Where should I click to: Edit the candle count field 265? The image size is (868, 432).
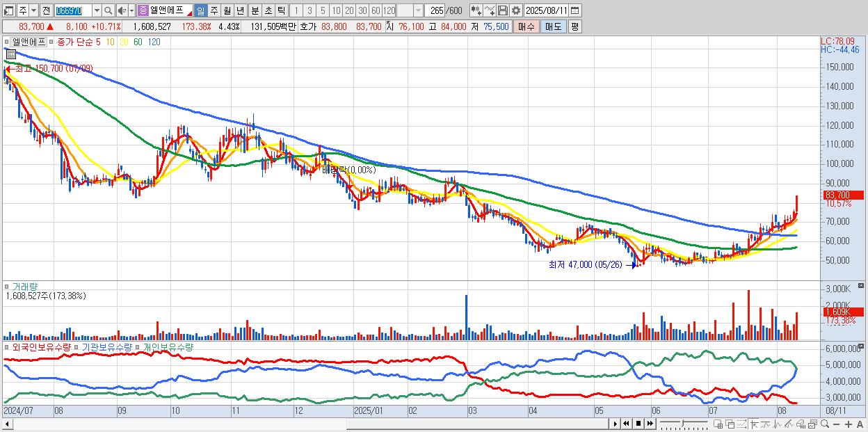pos(436,10)
